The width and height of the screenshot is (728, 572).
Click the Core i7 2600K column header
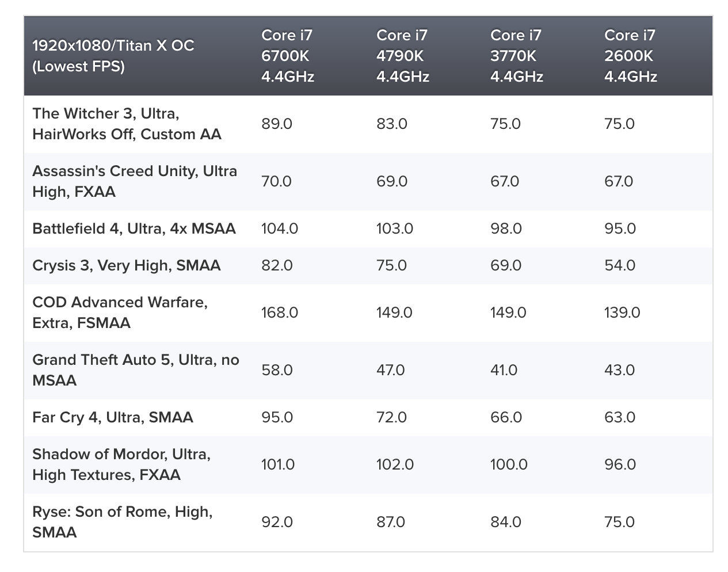[631, 56]
